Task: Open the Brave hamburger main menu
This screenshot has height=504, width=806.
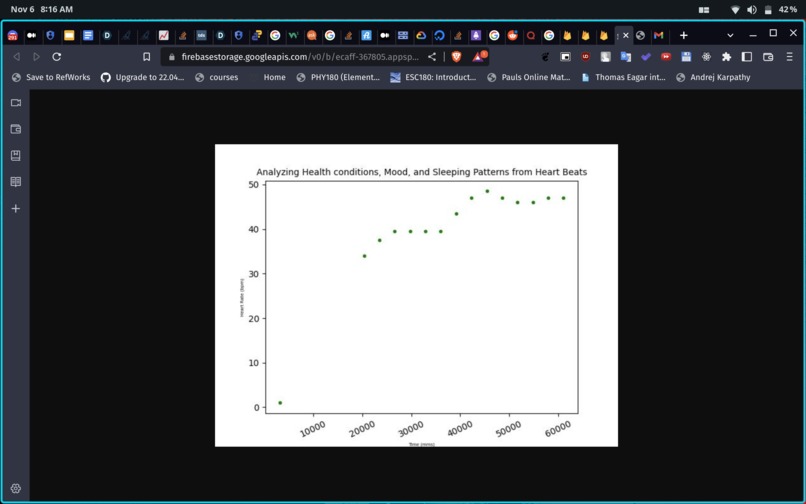Action: (790, 57)
